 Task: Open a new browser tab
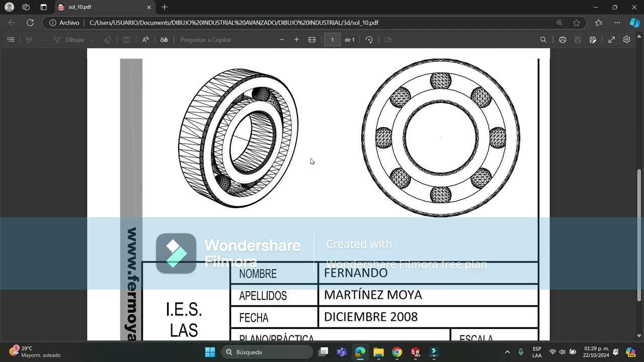165,7
